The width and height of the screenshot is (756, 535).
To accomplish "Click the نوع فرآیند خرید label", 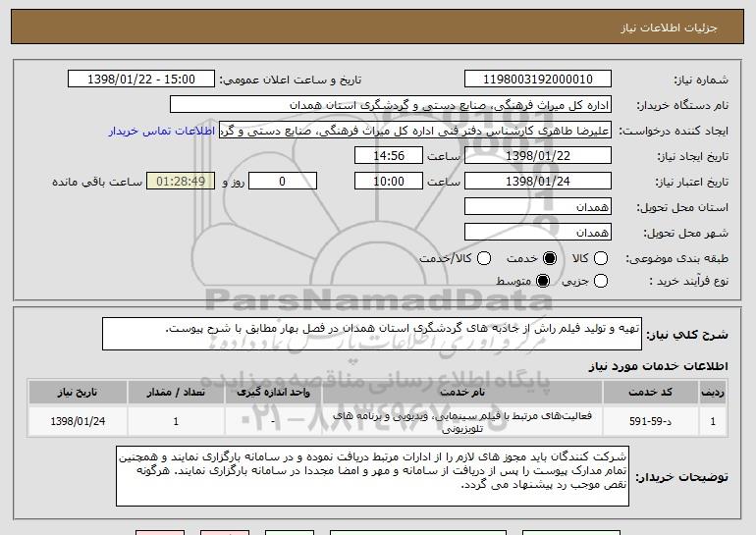I will click(x=688, y=281).
